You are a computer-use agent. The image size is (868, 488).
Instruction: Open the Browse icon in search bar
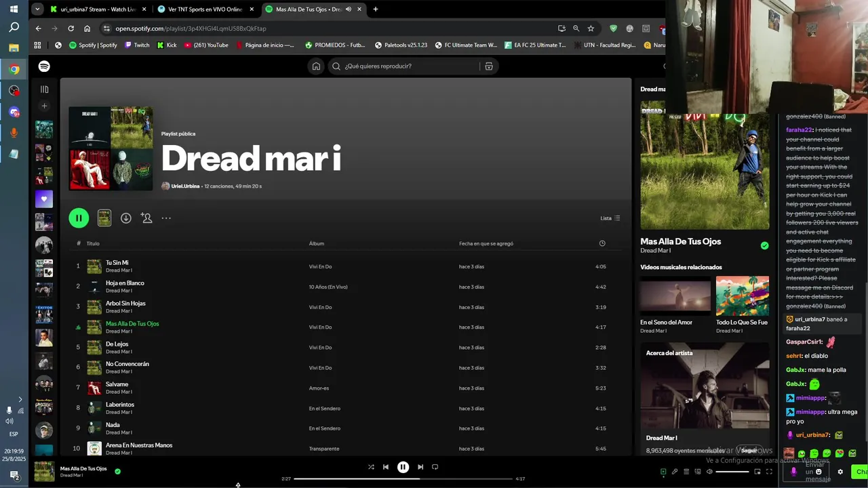click(488, 66)
